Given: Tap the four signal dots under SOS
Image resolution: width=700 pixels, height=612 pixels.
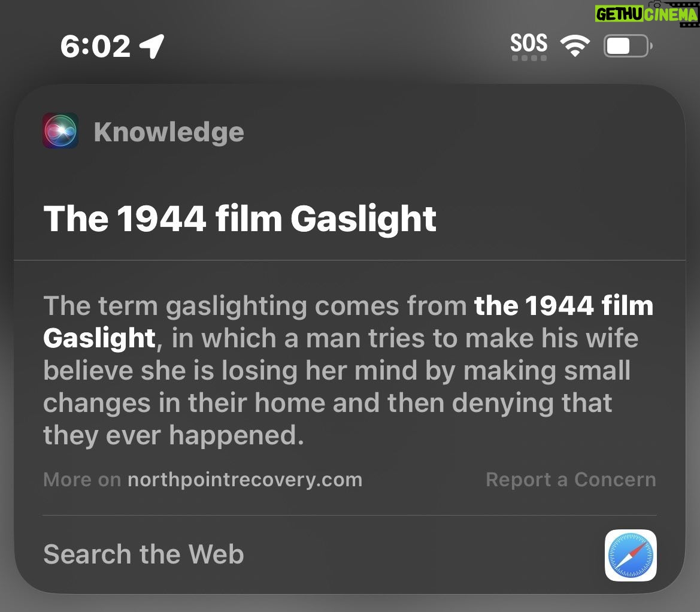Looking at the screenshot, I should tap(529, 58).
